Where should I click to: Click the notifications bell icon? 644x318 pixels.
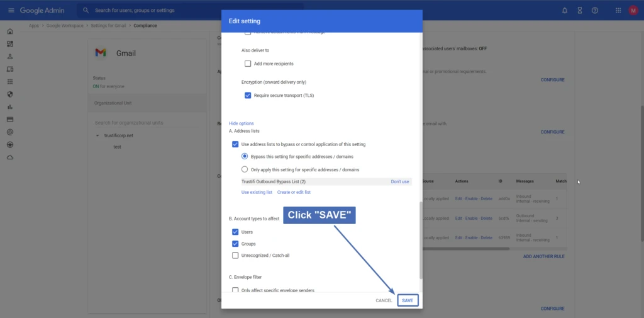point(564,11)
